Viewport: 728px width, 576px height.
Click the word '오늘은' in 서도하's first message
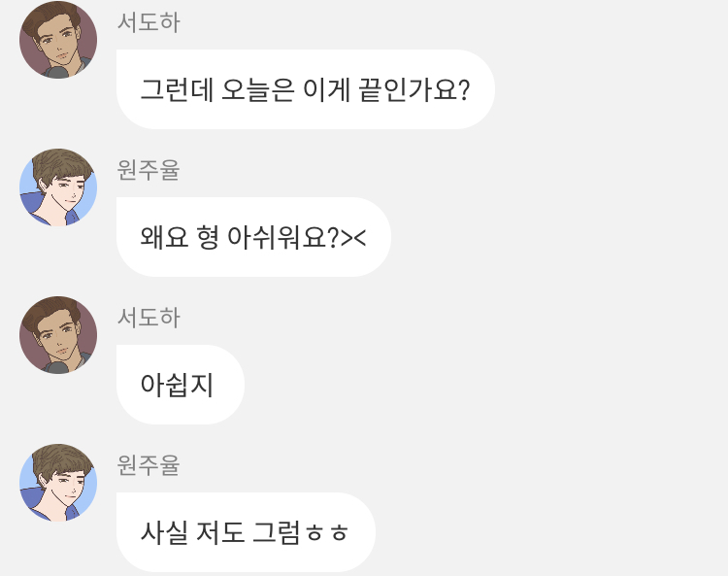[x=257, y=89]
